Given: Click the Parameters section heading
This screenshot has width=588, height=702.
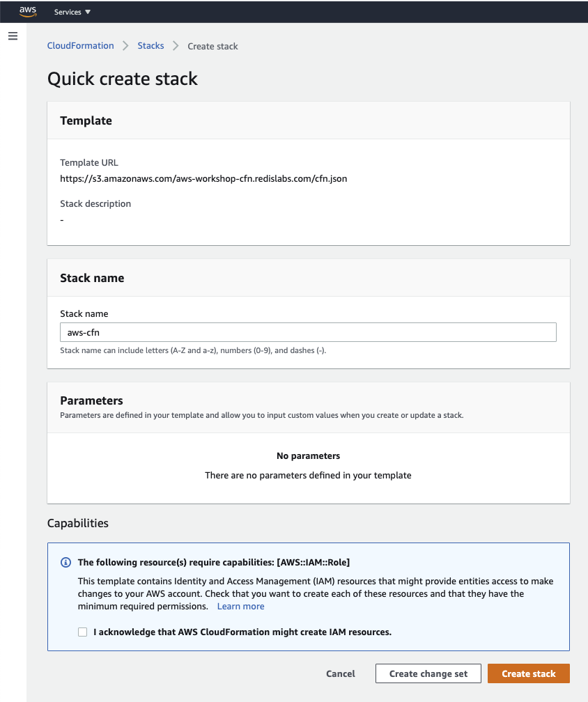Looking at the screenshot, I should tap(91, 400).
